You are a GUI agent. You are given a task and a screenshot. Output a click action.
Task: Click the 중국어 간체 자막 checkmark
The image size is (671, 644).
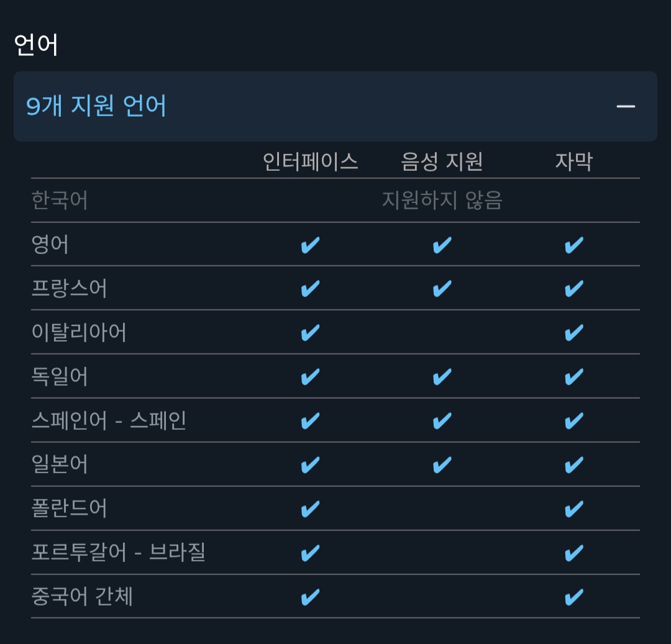573,597
